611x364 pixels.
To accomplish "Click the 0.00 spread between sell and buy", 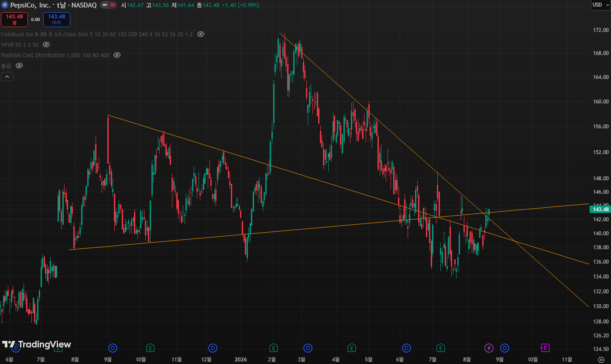I will click(35, 19).
